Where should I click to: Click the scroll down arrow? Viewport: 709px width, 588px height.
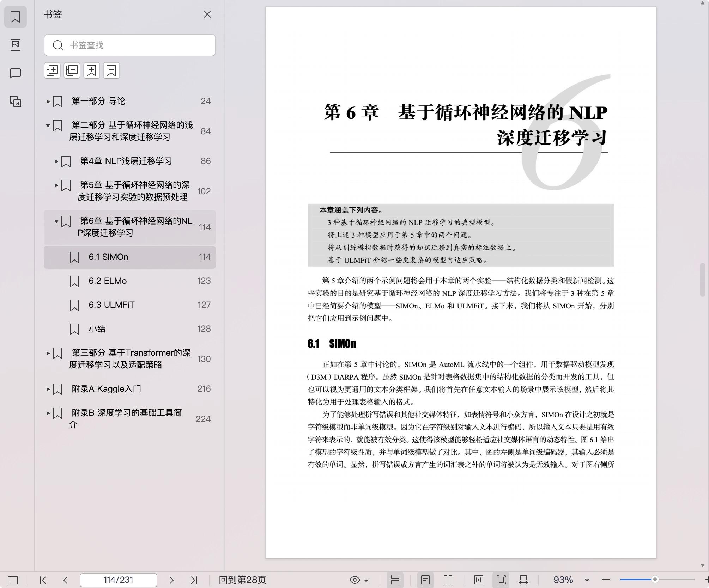click(702, 565)
